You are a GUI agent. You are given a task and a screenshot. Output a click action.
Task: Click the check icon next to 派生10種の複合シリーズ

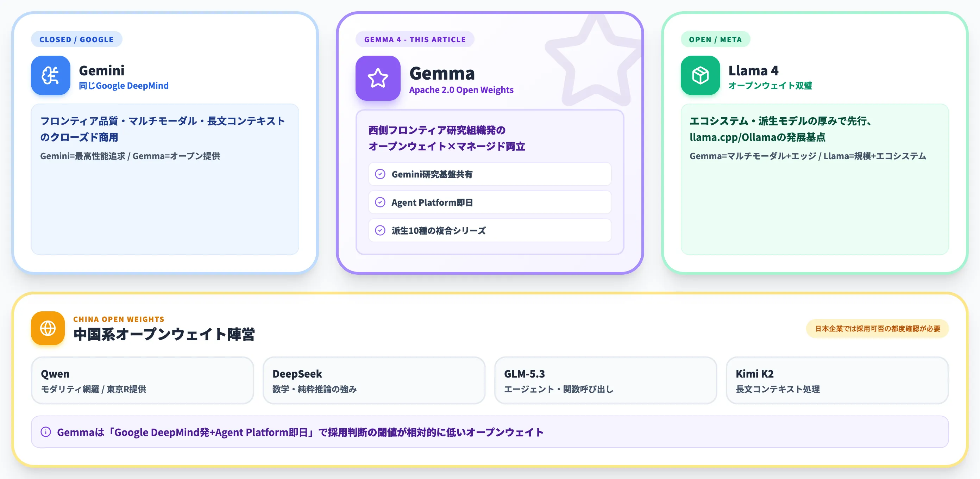[380, 230]
